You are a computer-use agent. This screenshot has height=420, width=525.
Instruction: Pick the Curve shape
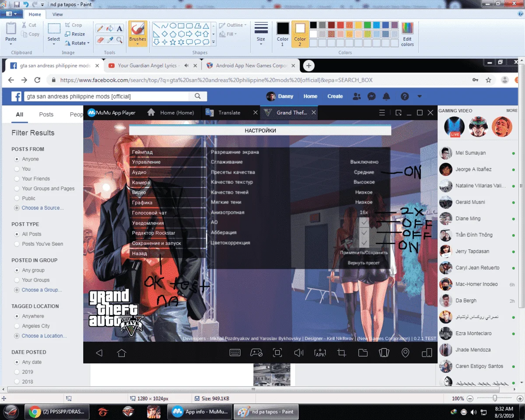(164, 26)
